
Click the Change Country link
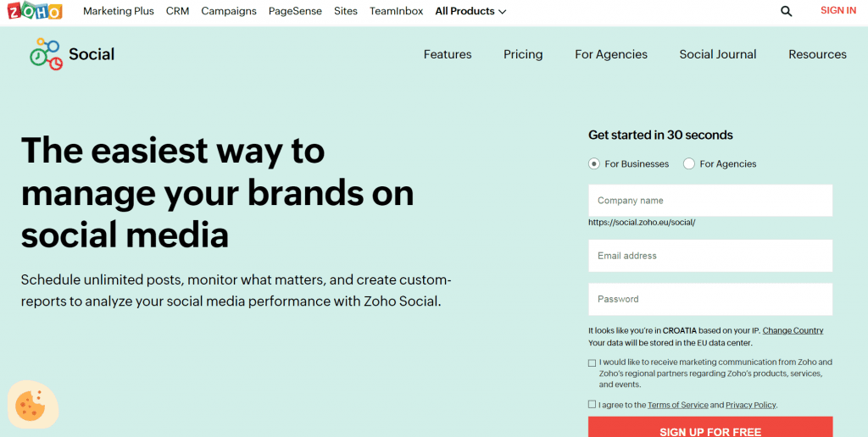793,330
